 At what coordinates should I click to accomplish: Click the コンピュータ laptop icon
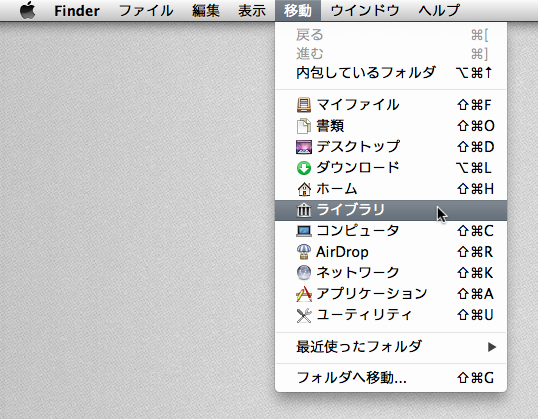pyautogui.click(x=304, y=231)
